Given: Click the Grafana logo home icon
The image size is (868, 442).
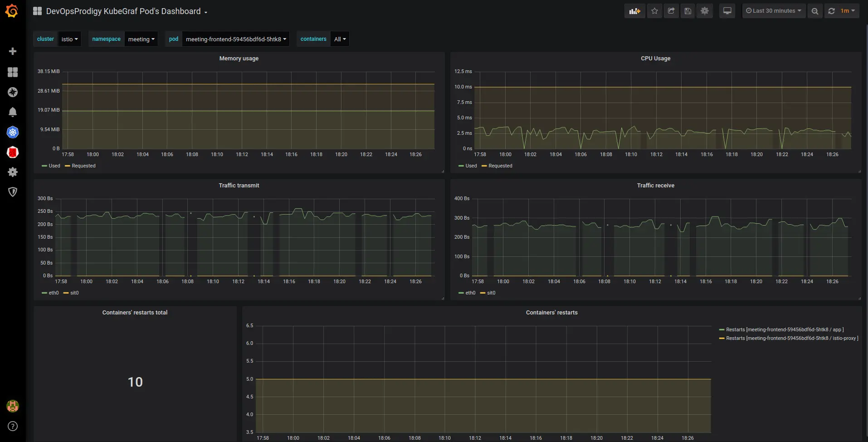Looking at the screenshot, I should point(12,11).
